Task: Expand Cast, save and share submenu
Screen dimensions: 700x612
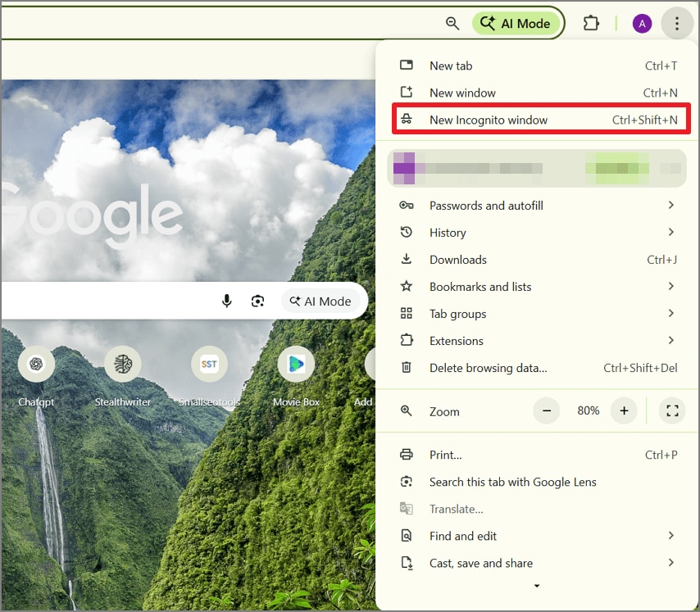Action: click(538, 563)
